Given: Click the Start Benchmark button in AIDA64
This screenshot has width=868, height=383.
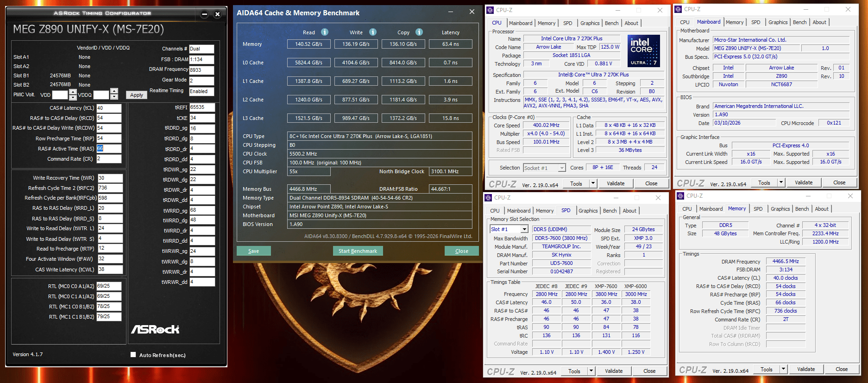Looking at the screenshot, I should (358, 251).
